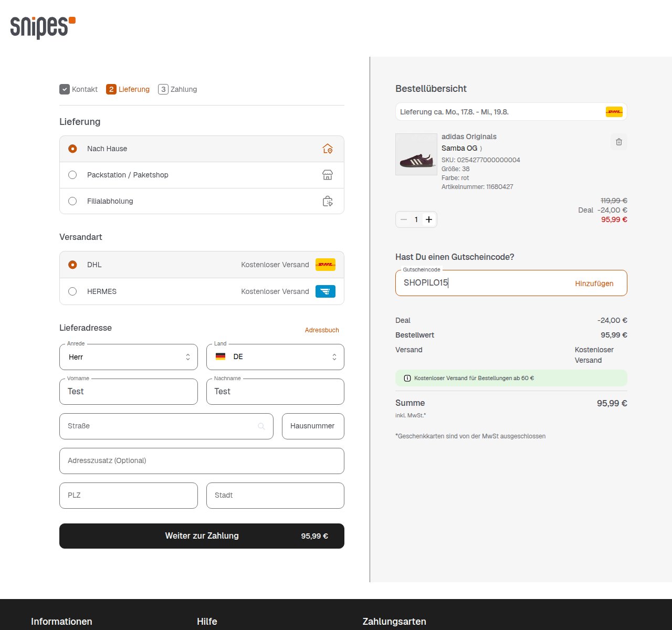Click the Adresszusatz (Optional) field
672x630 pixels.
[x=202, y=461]
